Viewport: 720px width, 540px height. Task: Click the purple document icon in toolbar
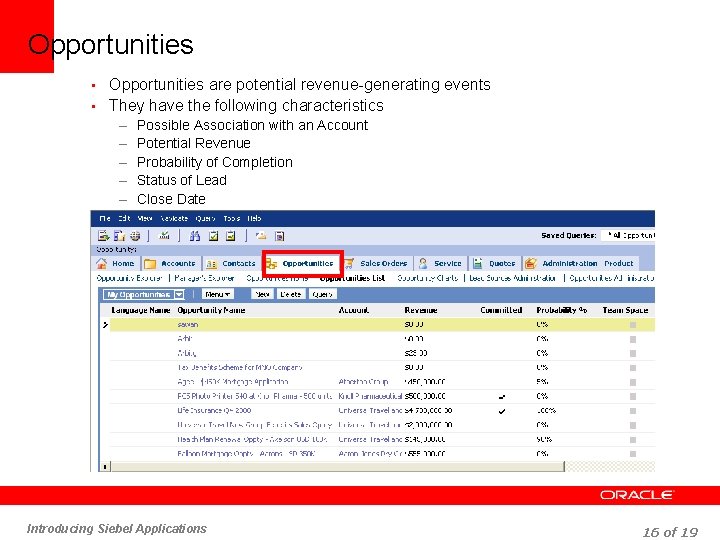(x=279, y=236)
